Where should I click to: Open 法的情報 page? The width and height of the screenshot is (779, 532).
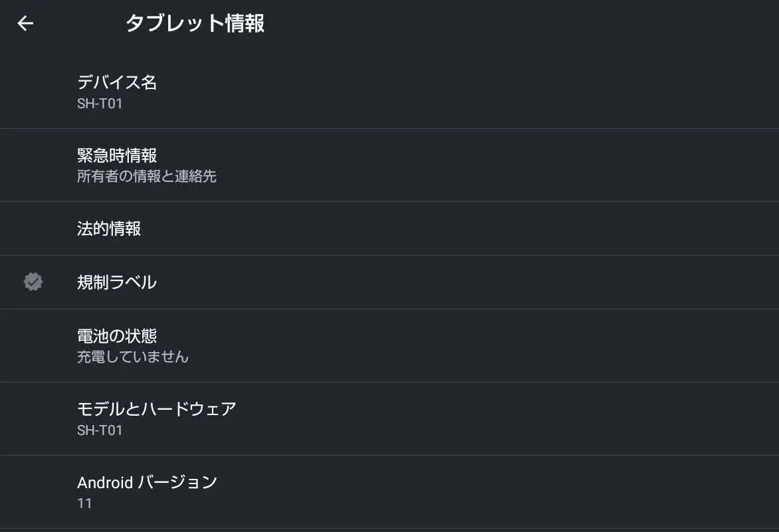tap(389, 228)
